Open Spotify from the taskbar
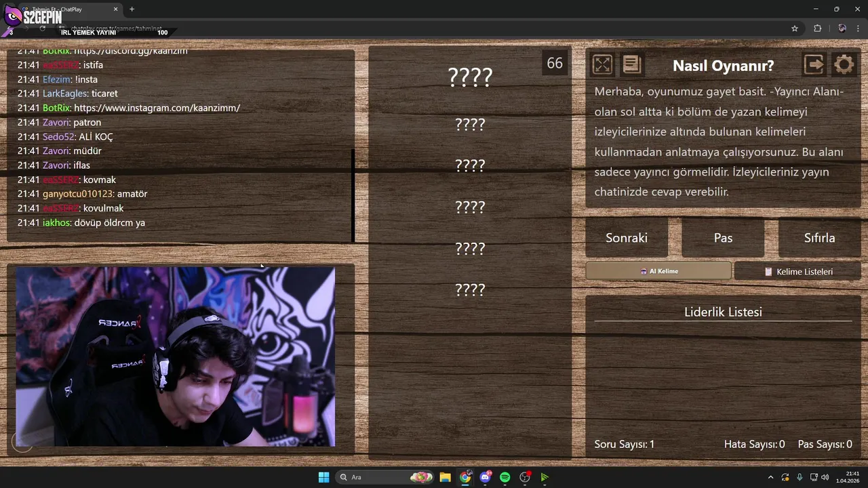The image size is (868, 488). [505, 477]
